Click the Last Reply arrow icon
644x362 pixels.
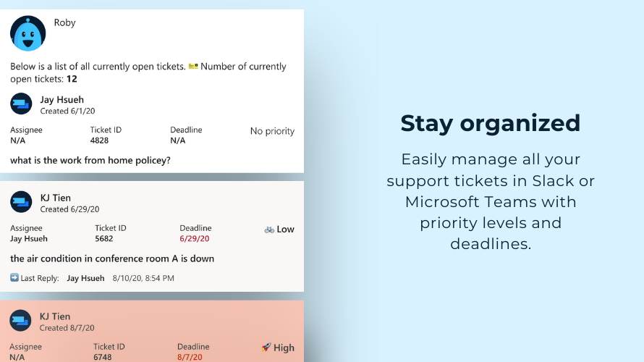pyautogui.click(x=14, y=278)
